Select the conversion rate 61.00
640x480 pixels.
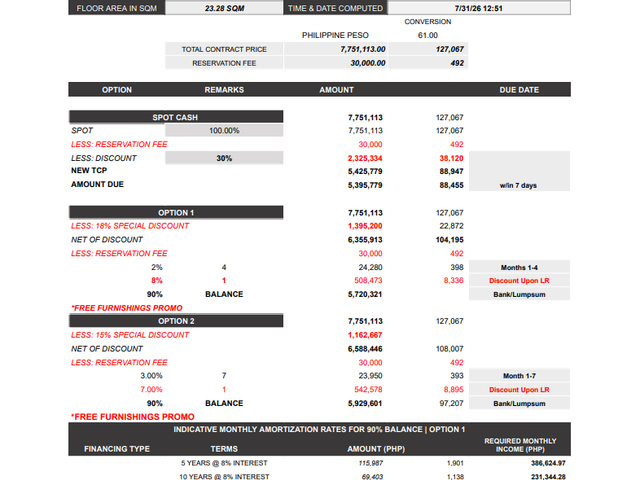coord(427,36)
